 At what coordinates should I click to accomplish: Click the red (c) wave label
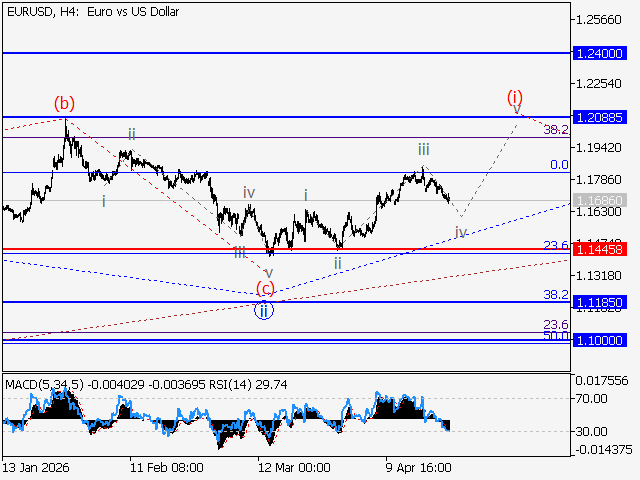click(x=265, y=289)
